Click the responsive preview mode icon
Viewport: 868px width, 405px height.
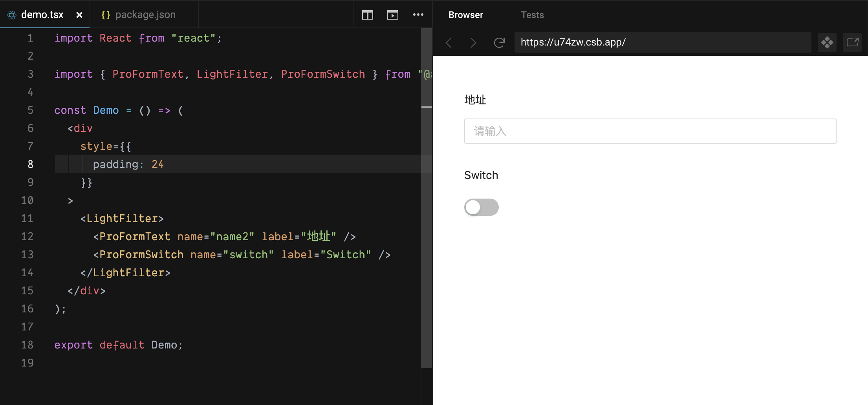(x=827, y=42)
